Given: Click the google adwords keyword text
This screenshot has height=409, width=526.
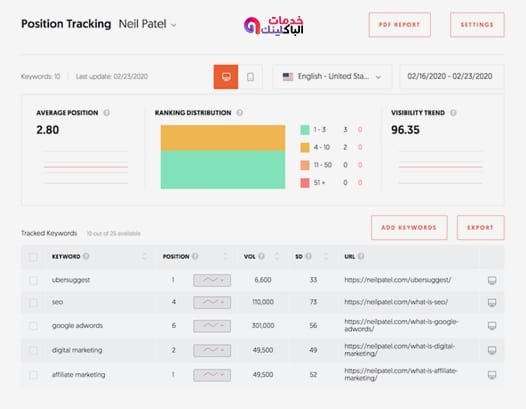Looking at the screenshot, I should point(77,325).
